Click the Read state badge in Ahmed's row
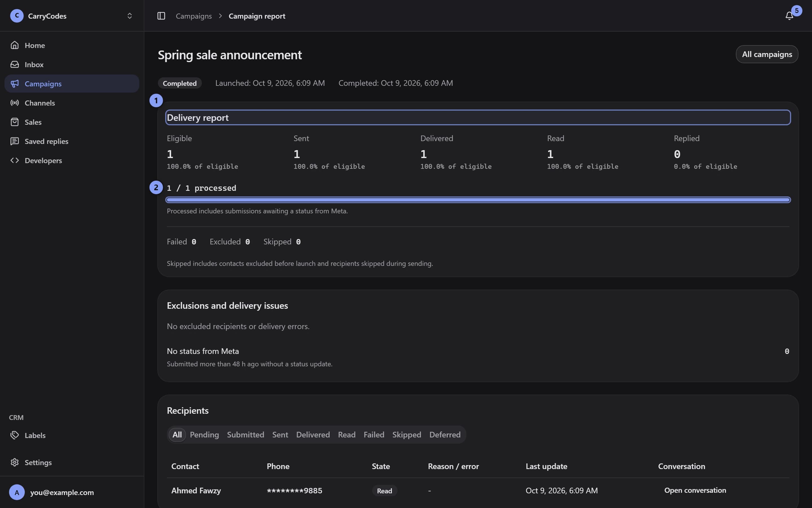The image size is (812, 508). (x=385, y=491)
